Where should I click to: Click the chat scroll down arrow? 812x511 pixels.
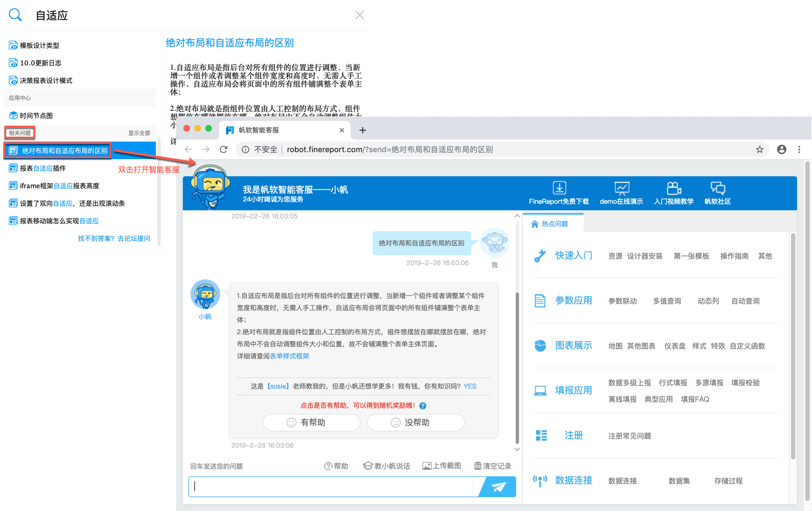pos(517,450)
